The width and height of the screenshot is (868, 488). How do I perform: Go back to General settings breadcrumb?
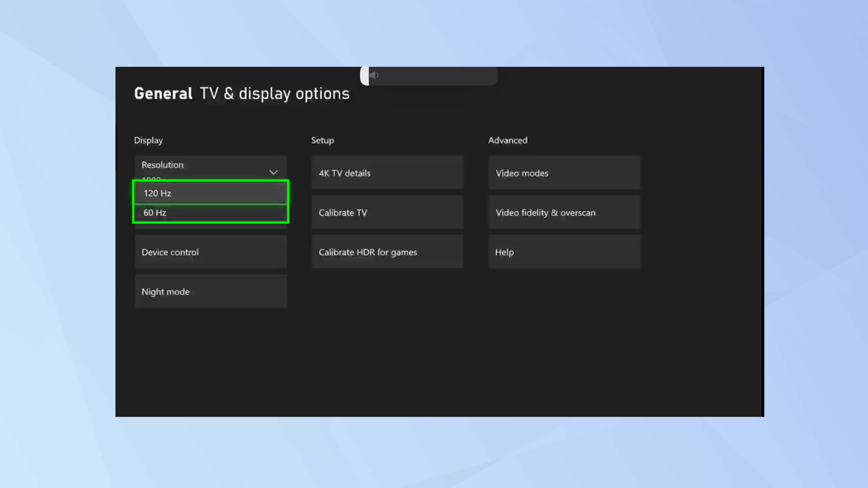click(163, 94)
